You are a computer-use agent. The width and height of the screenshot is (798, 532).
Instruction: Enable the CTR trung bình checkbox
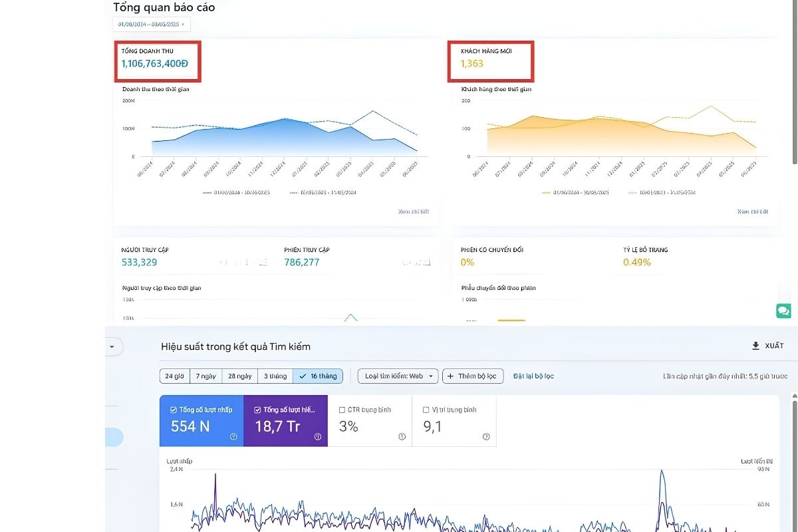coord(342,410)
